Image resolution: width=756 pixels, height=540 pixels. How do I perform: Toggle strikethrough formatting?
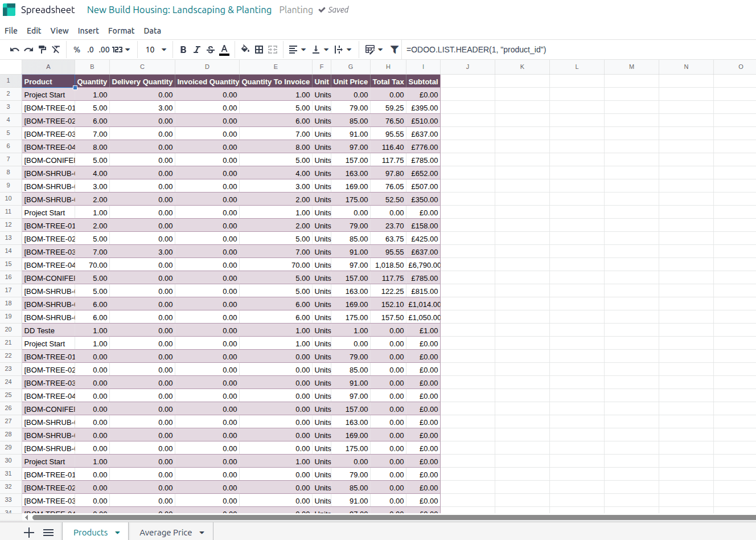click(x=211, y=50)
